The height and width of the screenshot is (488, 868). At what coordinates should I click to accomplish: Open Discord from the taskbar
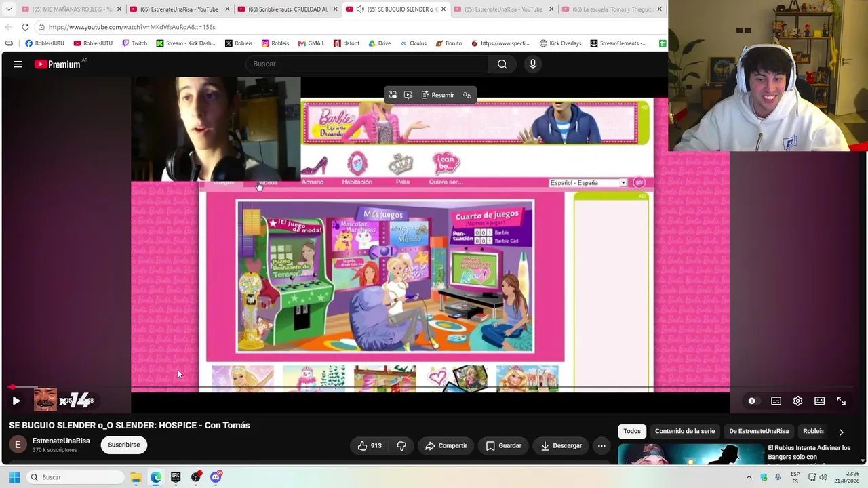(216, 477)
